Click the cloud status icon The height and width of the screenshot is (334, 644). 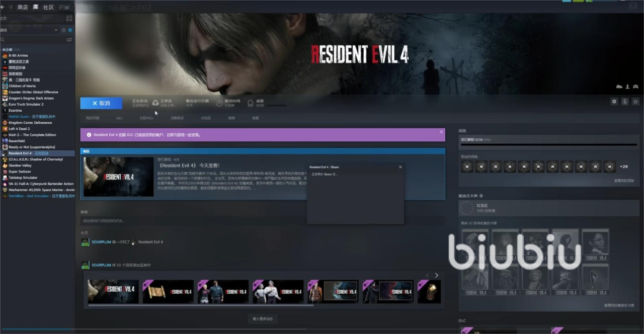coord(155,103)
